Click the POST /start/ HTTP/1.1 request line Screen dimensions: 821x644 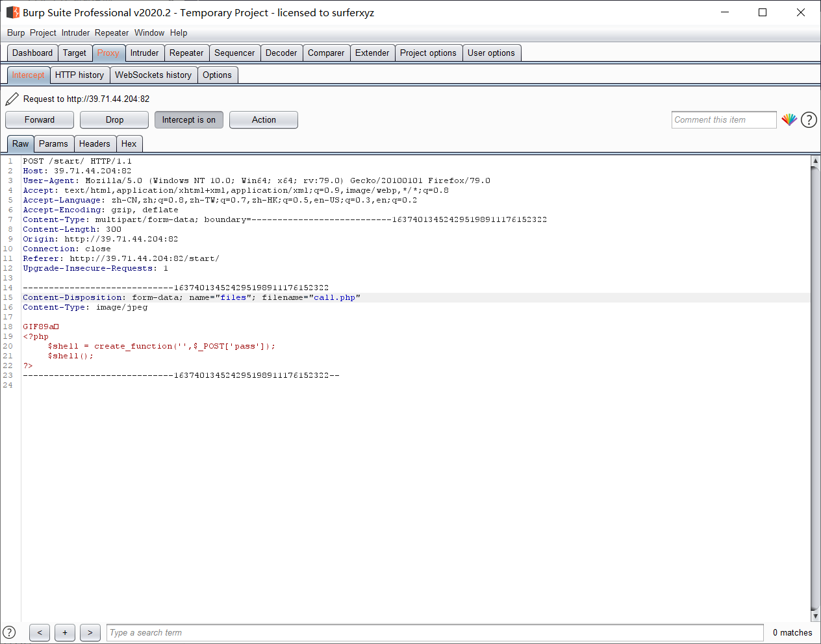(77, 162)
